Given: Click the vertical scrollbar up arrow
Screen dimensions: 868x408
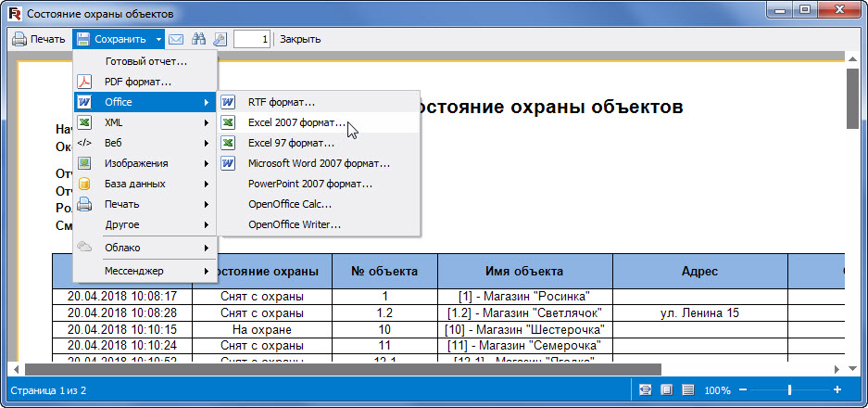Looking at the screenshot, I should pyautogui.click(x=852, y=57).
